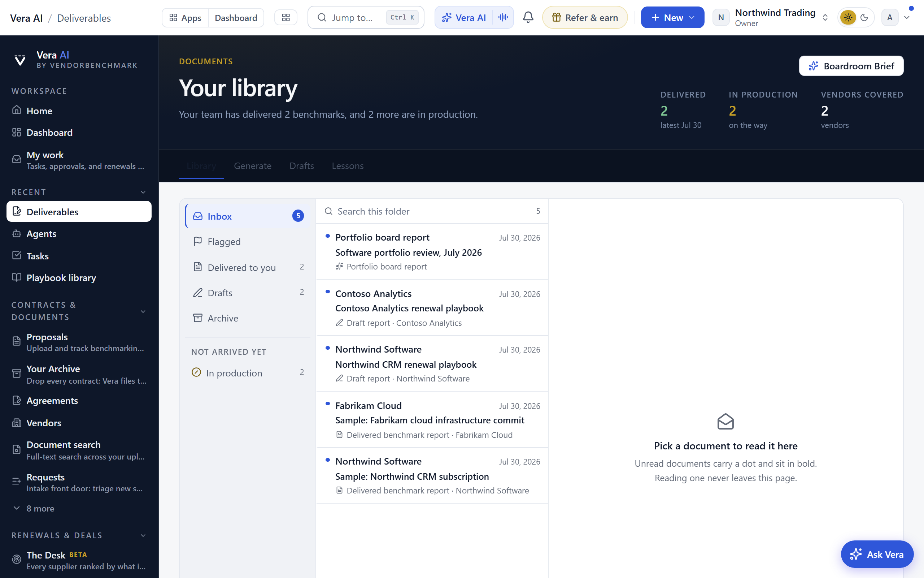This screenshot has width=924, height=578.
Task: Open The Desk beta in the sidebar
Action: click(x=79, y=560)
